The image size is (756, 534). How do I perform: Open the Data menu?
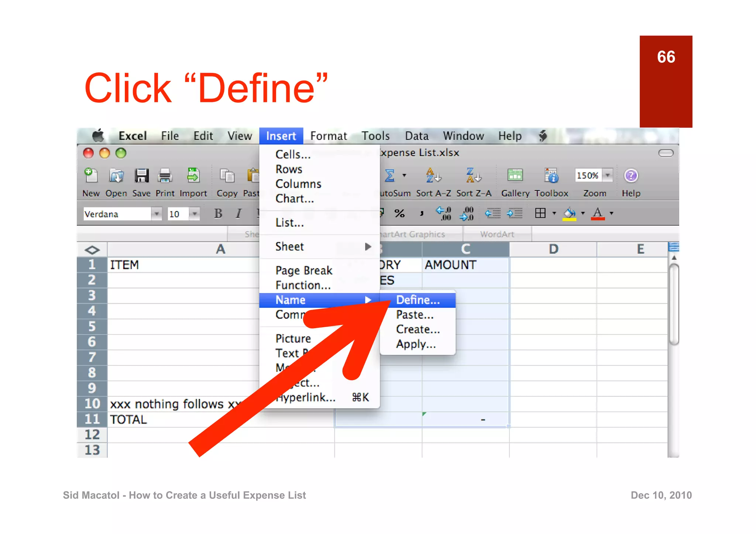(x=417, y=136)
